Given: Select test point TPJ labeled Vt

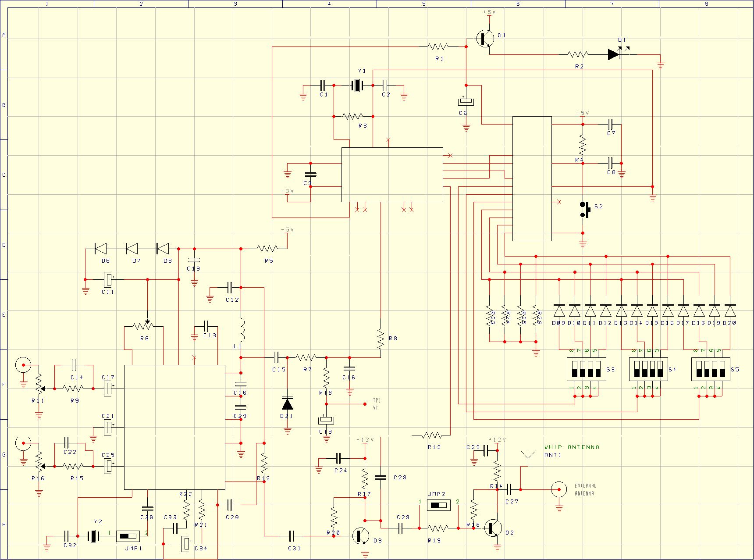Looking at the screenshot, I should 365,404.
